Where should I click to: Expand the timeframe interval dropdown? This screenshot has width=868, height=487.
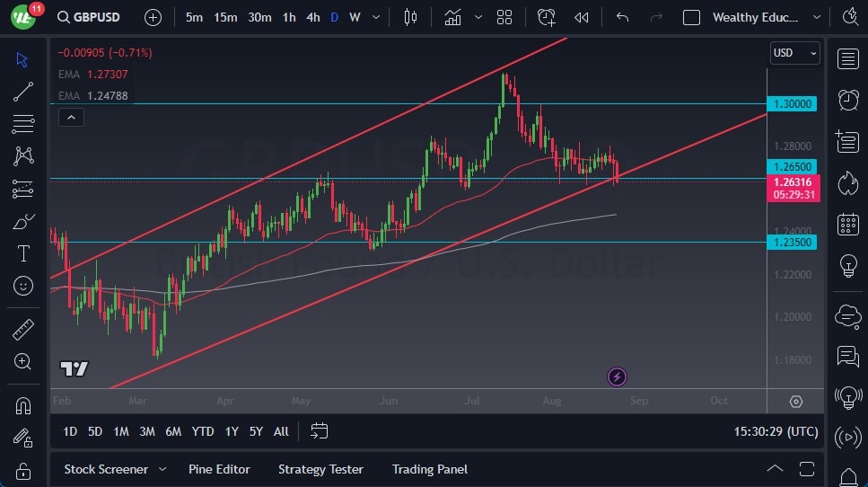pos(376,18)
